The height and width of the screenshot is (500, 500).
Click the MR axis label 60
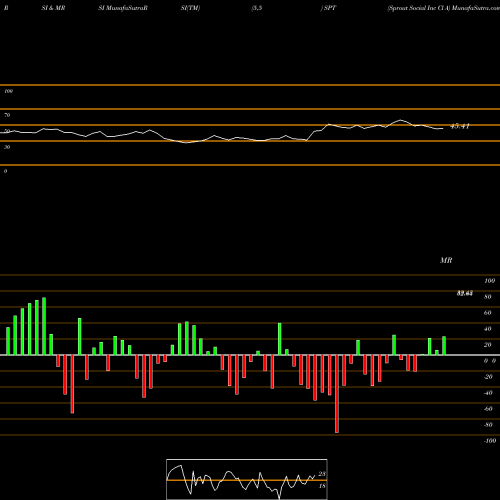click(x=487, y=313)
